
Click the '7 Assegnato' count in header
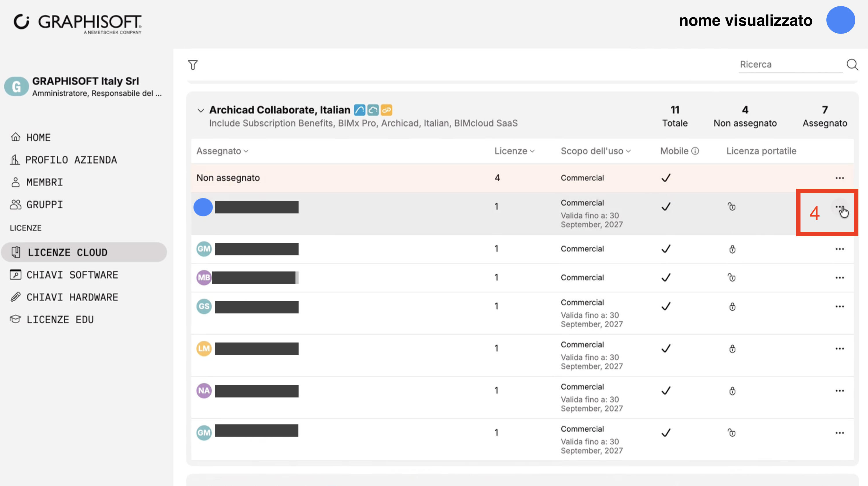[825, 116]
